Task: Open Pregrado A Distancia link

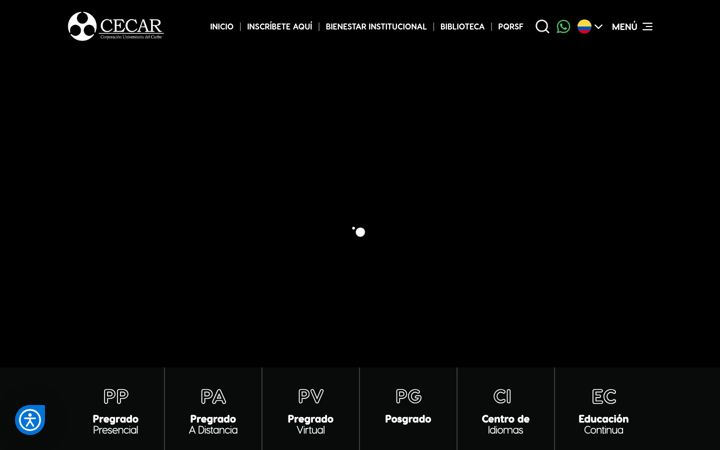Action: pyautogui.click(x=213, y=424)
